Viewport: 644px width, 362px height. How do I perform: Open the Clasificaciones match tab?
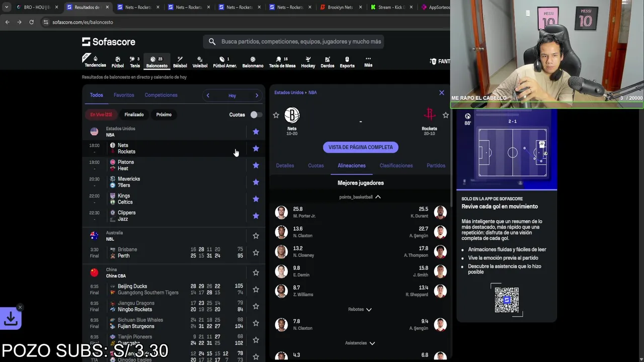pos(396,165)
